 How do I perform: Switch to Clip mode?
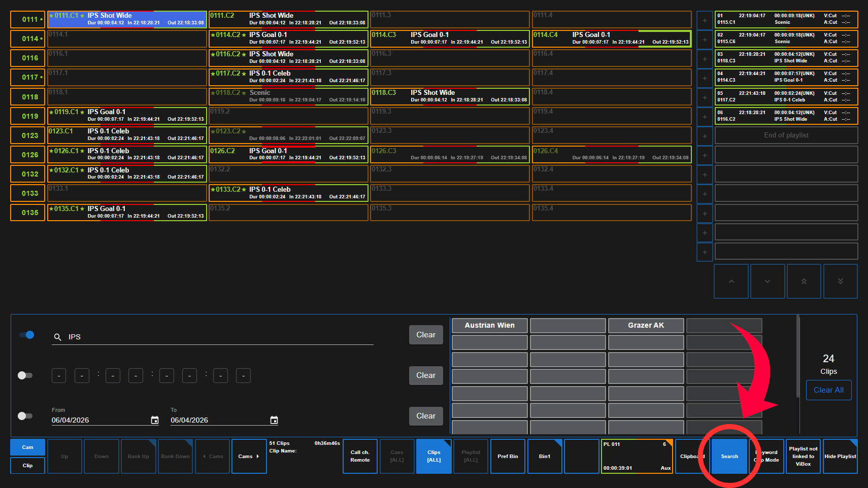pos(27,466)
